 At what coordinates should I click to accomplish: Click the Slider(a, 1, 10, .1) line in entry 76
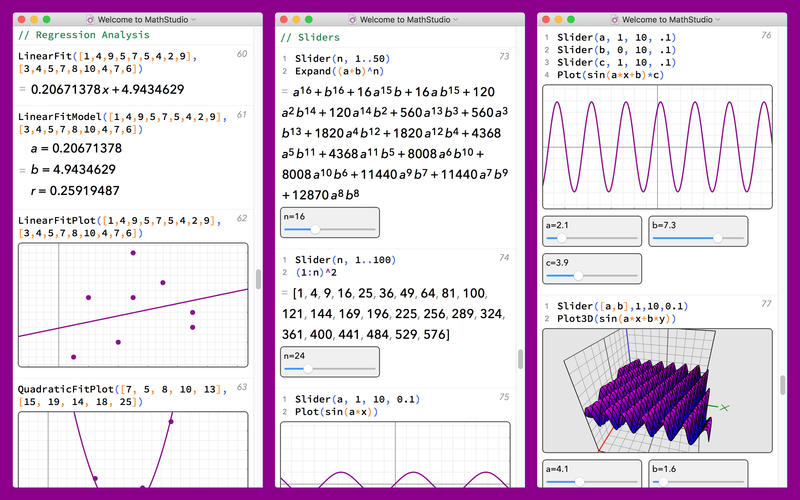(x=616, y=38)
